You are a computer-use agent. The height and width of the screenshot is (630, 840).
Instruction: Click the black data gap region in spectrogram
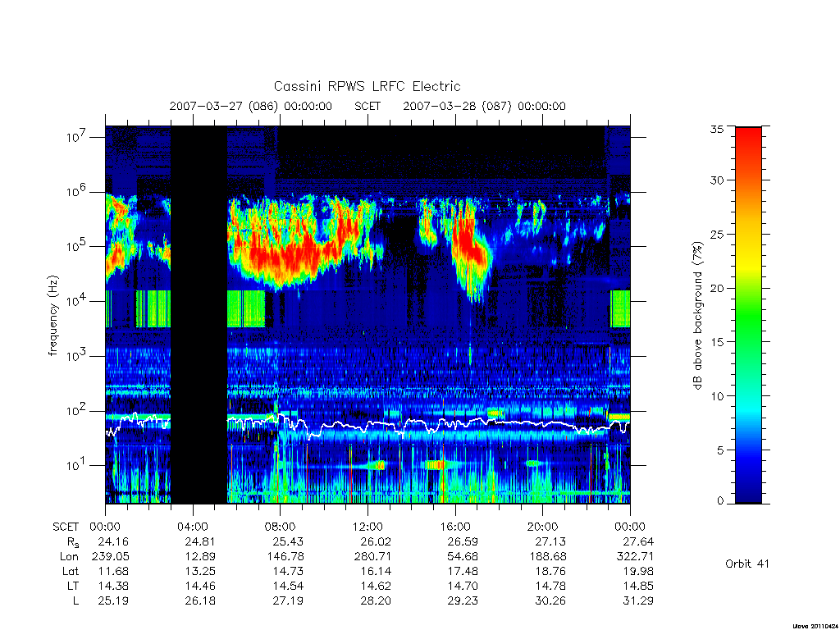point(199,315)
